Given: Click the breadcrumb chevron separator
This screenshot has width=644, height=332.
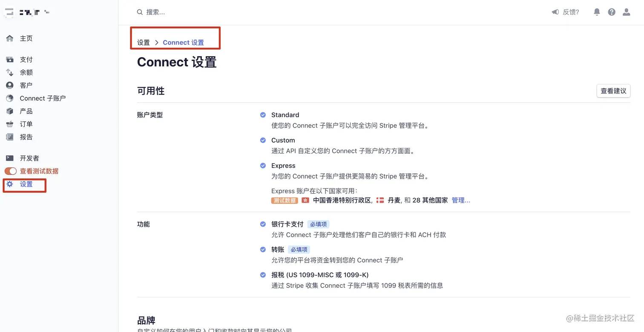Looking at the screenshot, I should point(157,43).
